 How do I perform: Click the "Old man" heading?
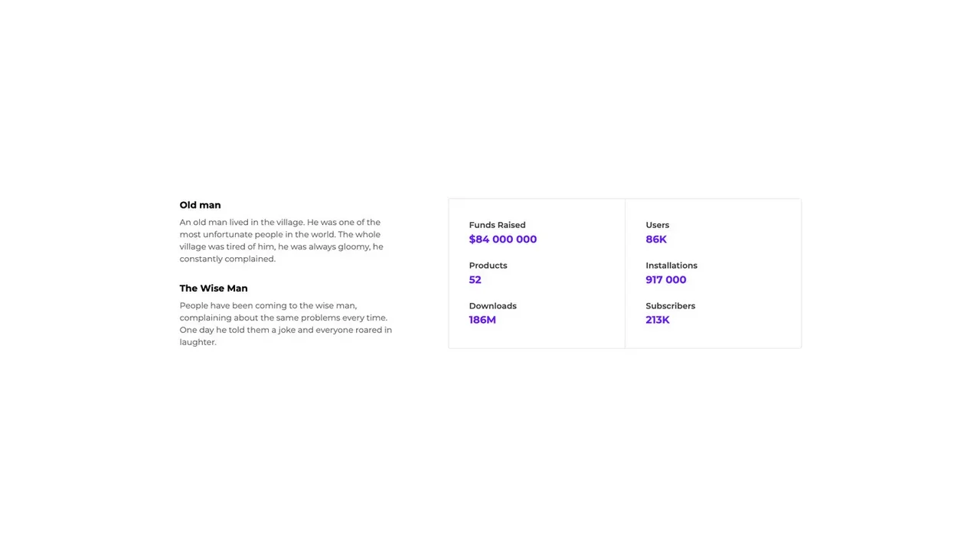pos(200,205)
